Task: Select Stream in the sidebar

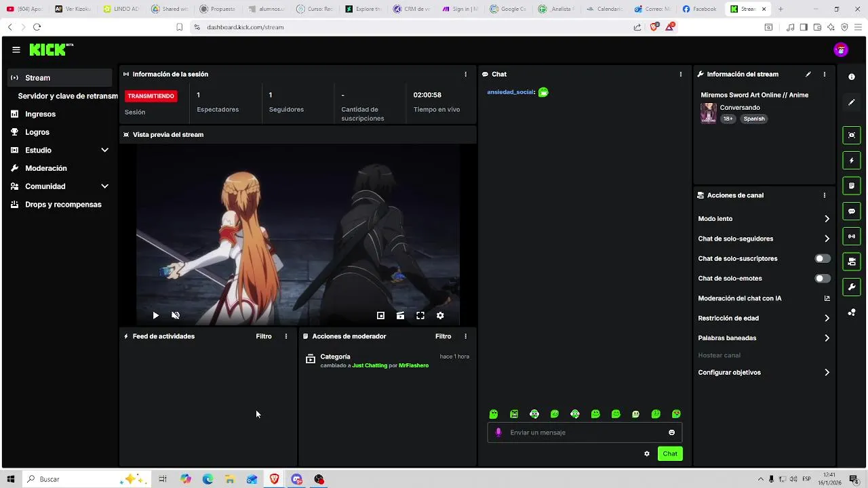Action: coord(60,78)
